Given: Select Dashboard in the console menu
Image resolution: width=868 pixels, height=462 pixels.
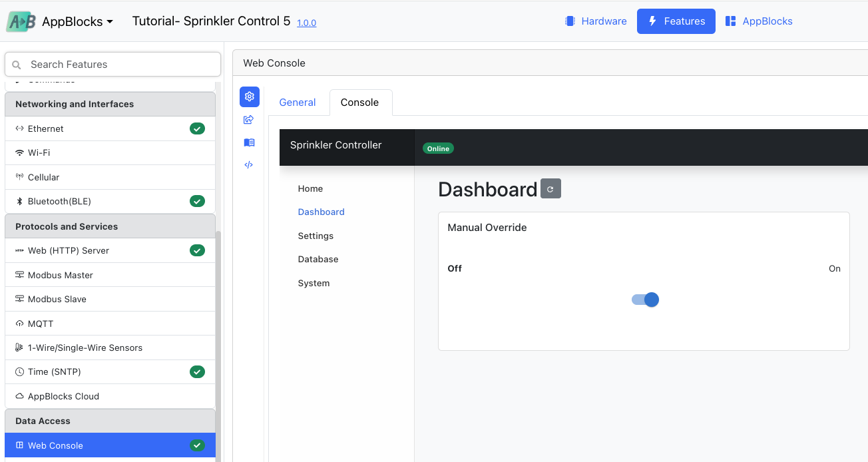Looking at the screenshot, I should coord(321,212).
